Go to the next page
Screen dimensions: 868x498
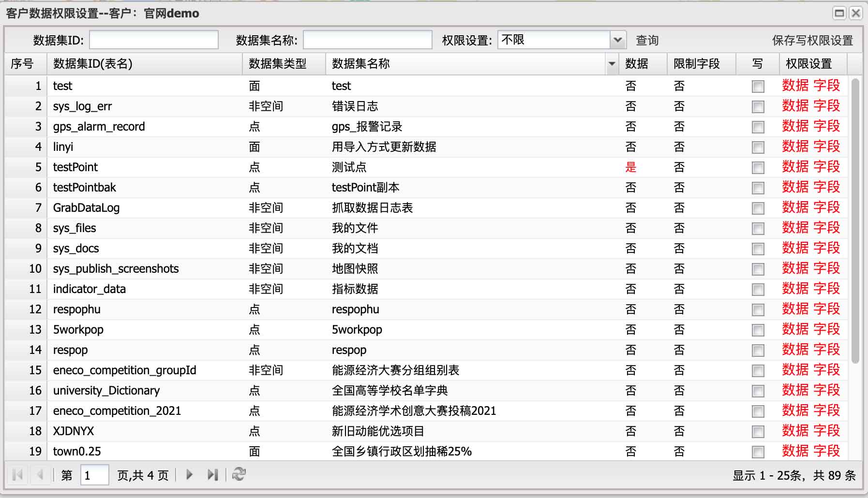point(189,475)
